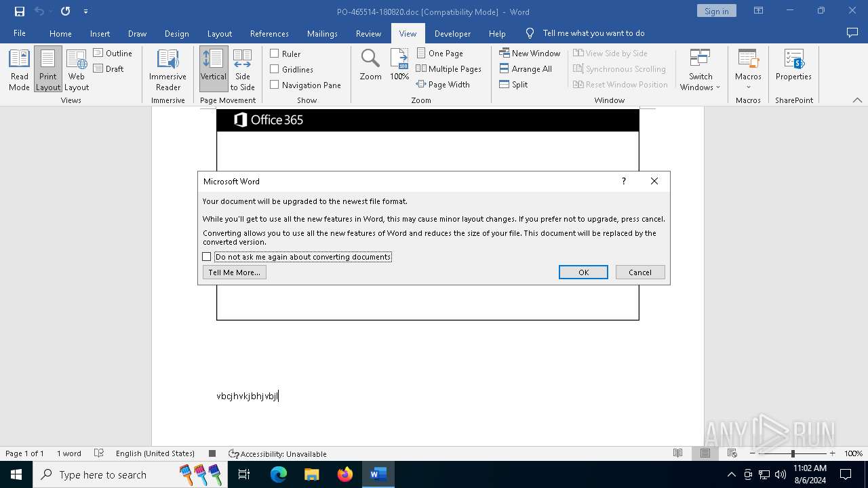Open the Insert tab
868x488 pixels.
click(100, 33)
